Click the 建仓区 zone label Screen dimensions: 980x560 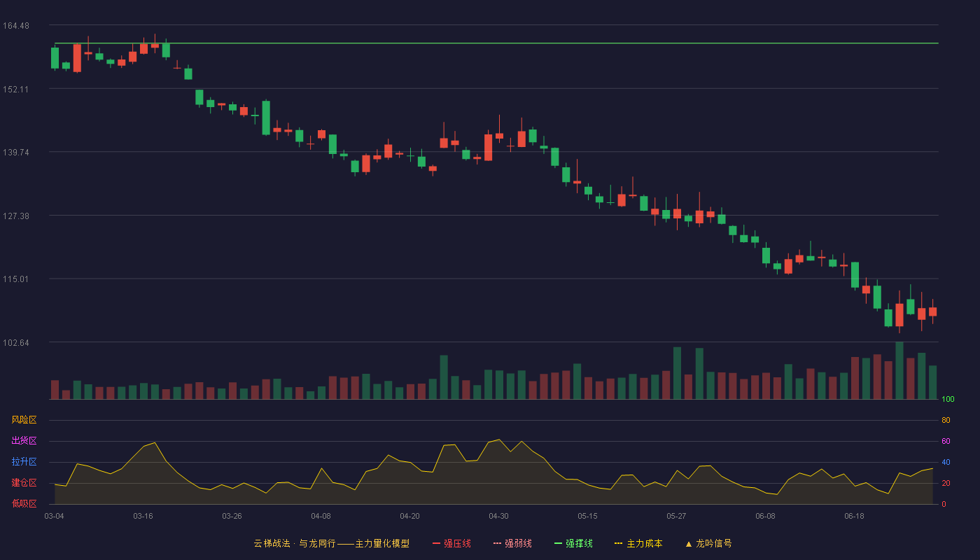tap(24, 483)
